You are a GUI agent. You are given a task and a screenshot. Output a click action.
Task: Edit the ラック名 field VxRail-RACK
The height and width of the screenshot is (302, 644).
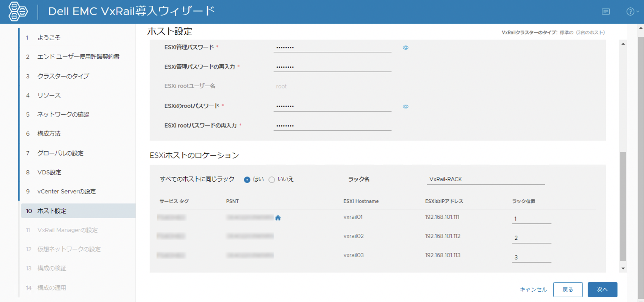click(x=485, y=179)
